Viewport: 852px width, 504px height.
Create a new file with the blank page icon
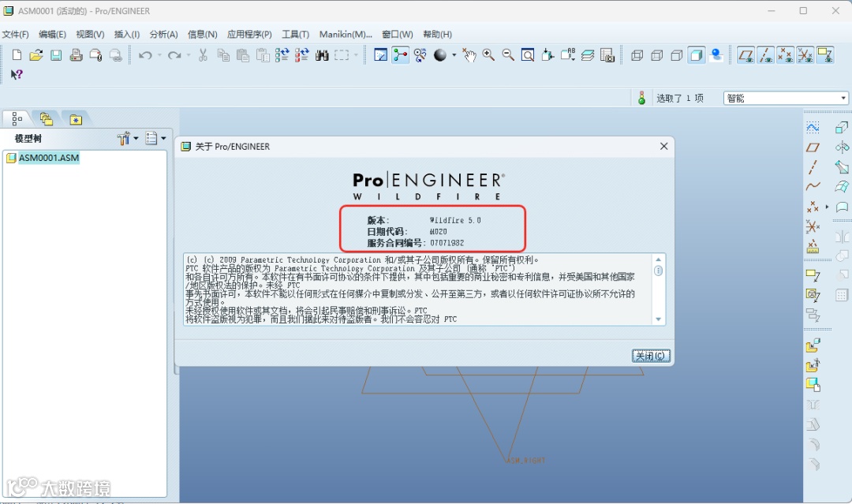(x=17, y=55)
